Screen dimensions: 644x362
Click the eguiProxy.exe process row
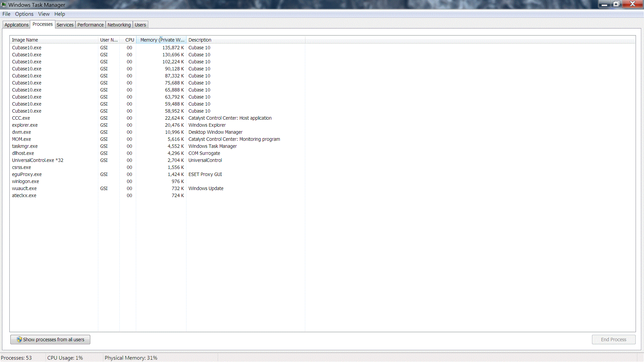158,174
